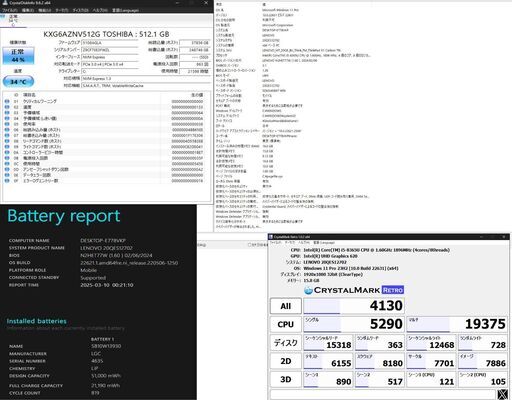Click the ファームウェア value field

pyautogui.click(x=110, y=43)
